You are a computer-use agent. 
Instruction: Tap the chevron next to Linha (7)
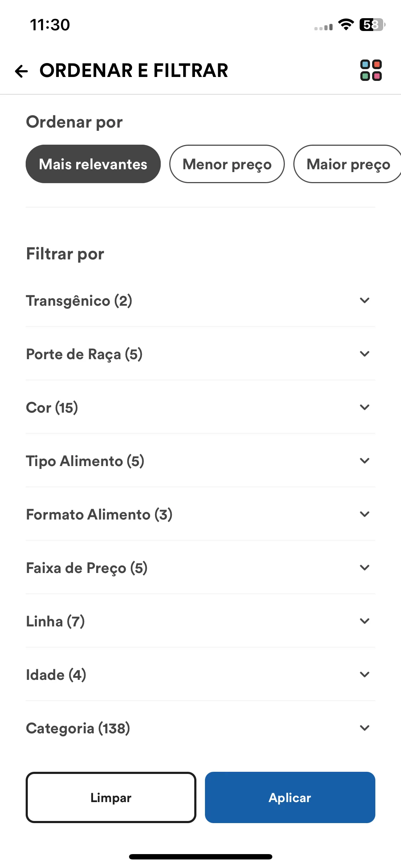(x=365, y=621)
